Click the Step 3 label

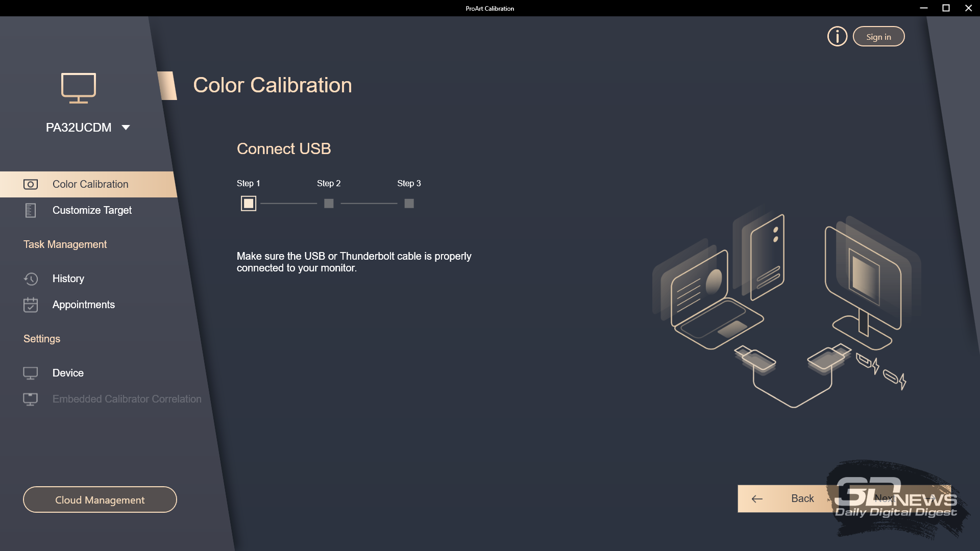tap(409, 183)
